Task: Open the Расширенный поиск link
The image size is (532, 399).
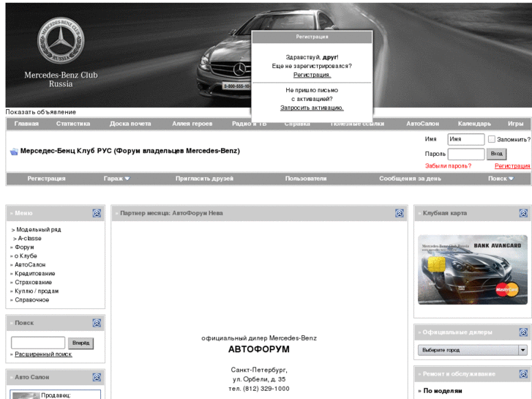Action: pyautogui.click(x=43, y=354)
